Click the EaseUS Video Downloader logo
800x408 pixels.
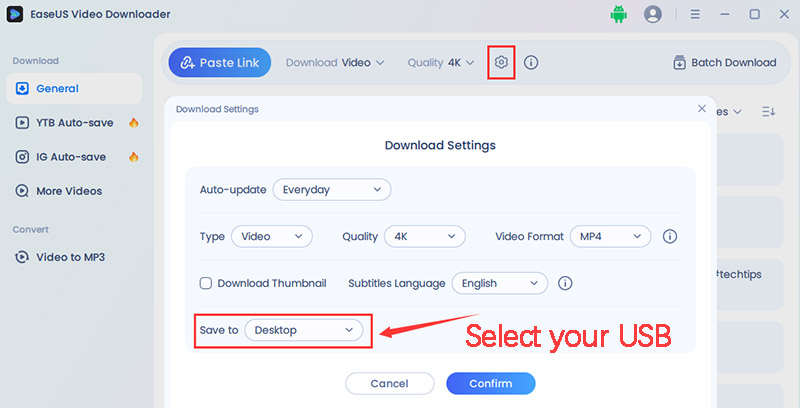(14, 14)
